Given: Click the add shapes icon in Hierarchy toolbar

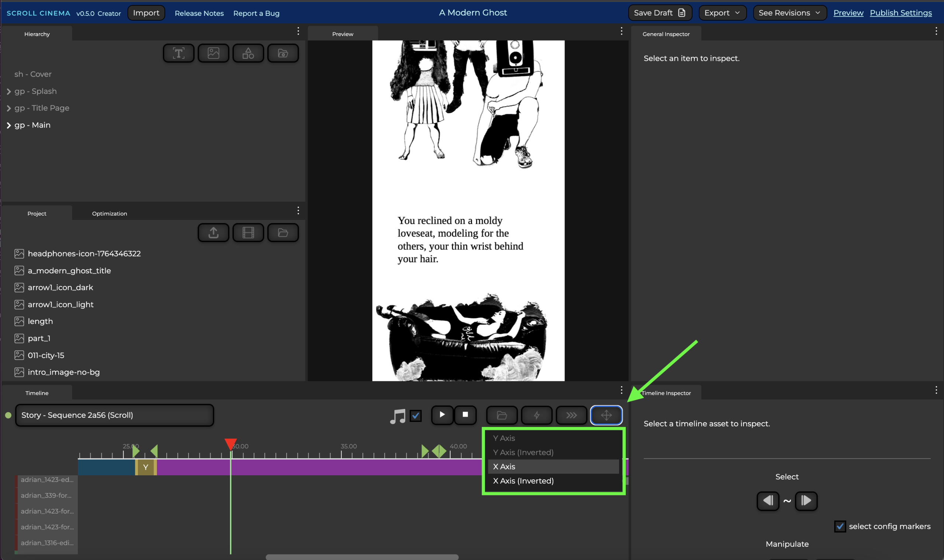Looking at the screenshot, I should [x=248, y=53].
